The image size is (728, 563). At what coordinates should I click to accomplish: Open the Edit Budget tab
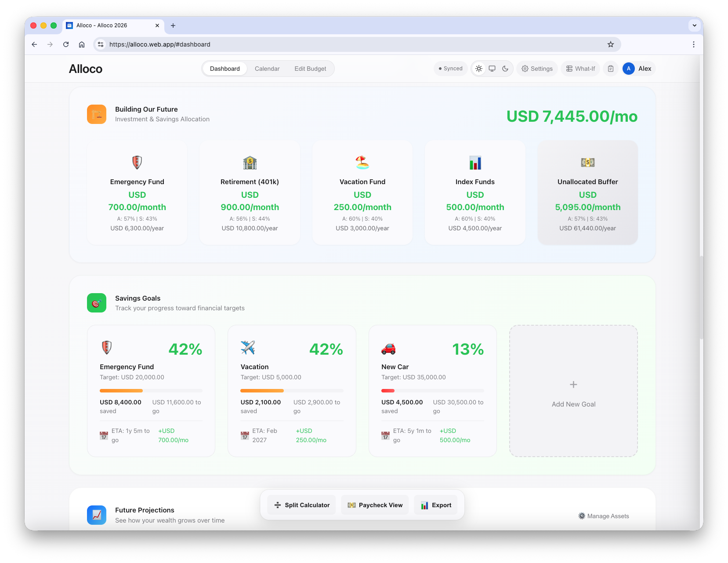click(310, 69)
